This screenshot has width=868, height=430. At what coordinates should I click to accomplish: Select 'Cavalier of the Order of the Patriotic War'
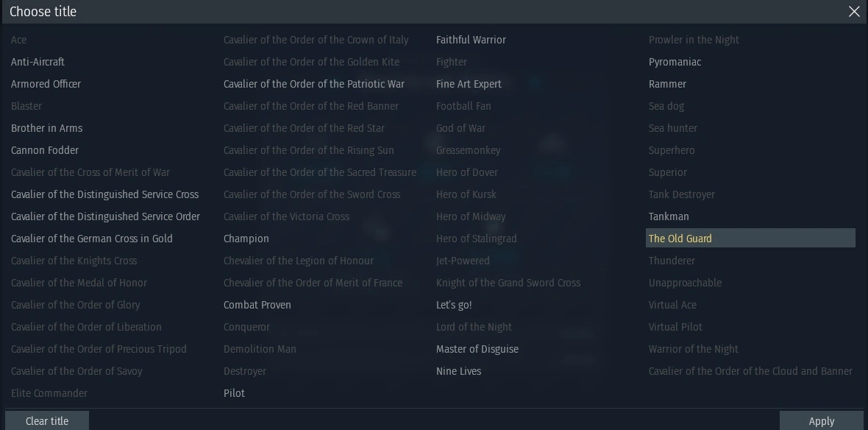tap(314, 84)
